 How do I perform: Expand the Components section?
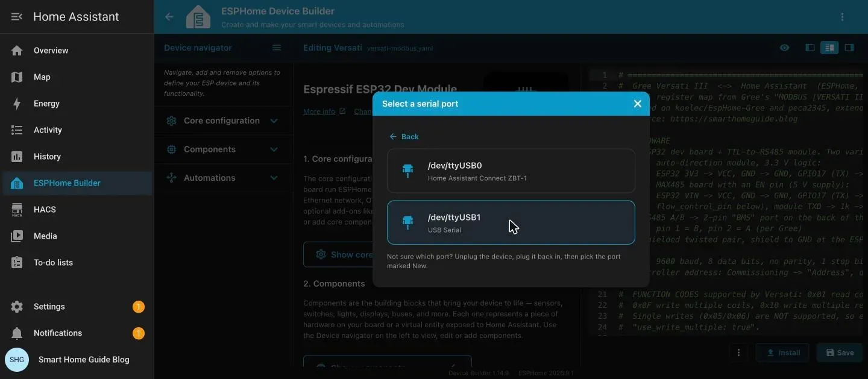point(222,149)
